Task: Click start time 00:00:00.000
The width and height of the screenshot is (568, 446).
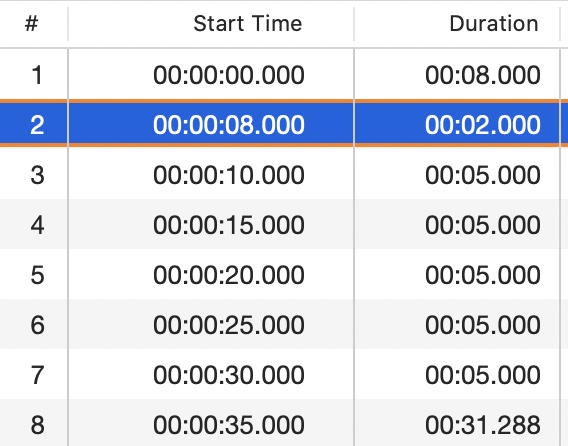Action: 229,75
